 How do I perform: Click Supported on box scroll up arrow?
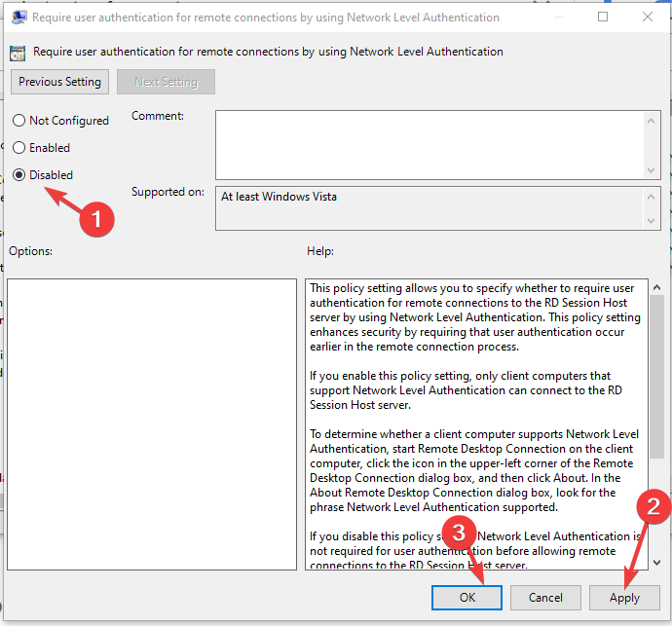point(651,197)
